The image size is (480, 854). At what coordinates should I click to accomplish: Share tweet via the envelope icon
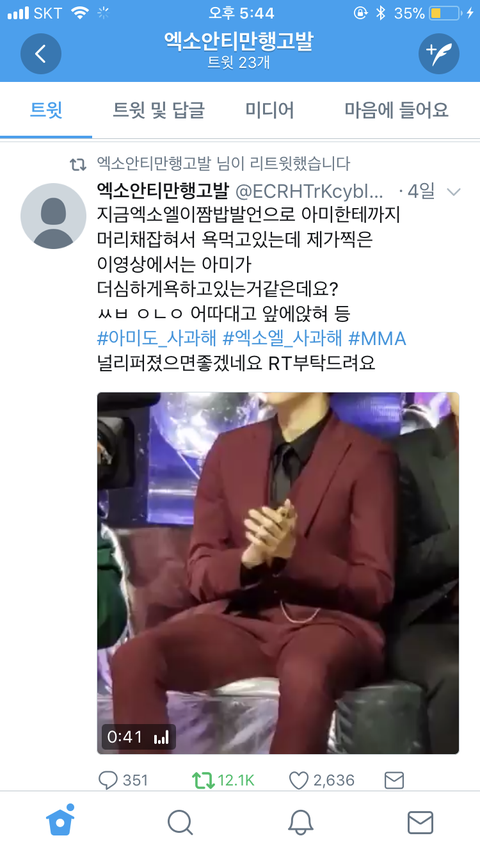(394, 780)
